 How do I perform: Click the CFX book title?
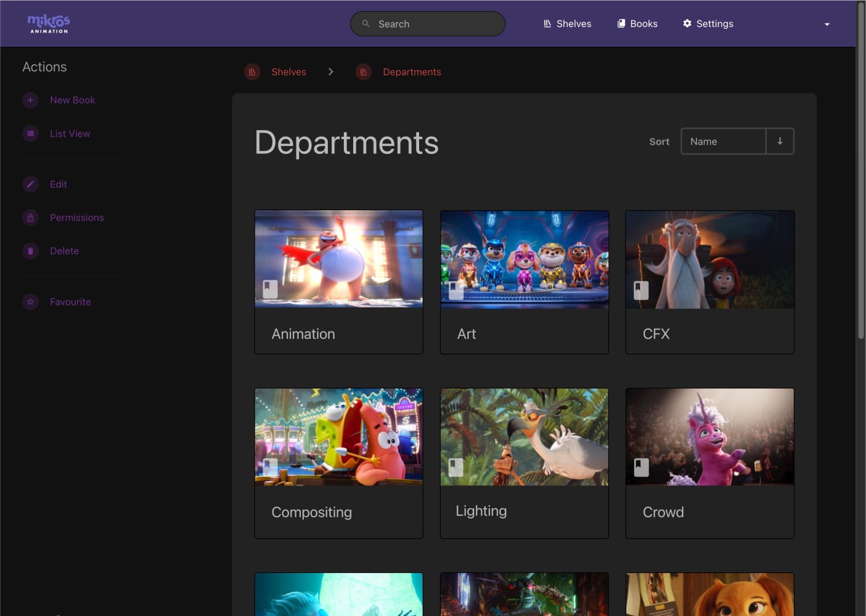coord(656,334)
